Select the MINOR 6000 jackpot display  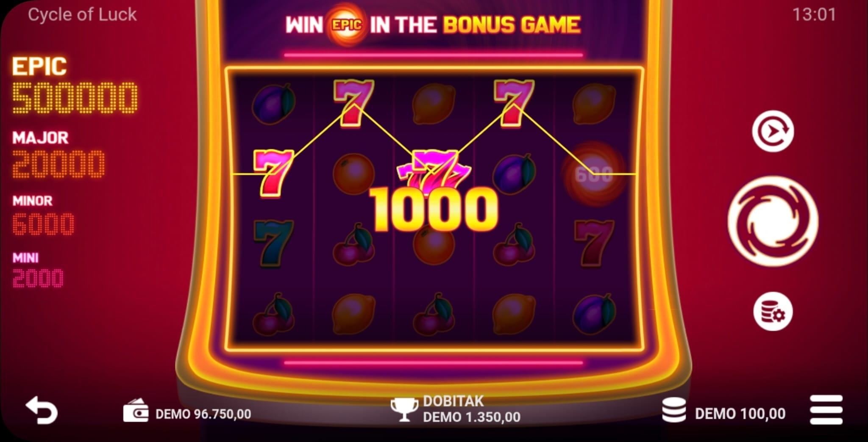[43, 215]
